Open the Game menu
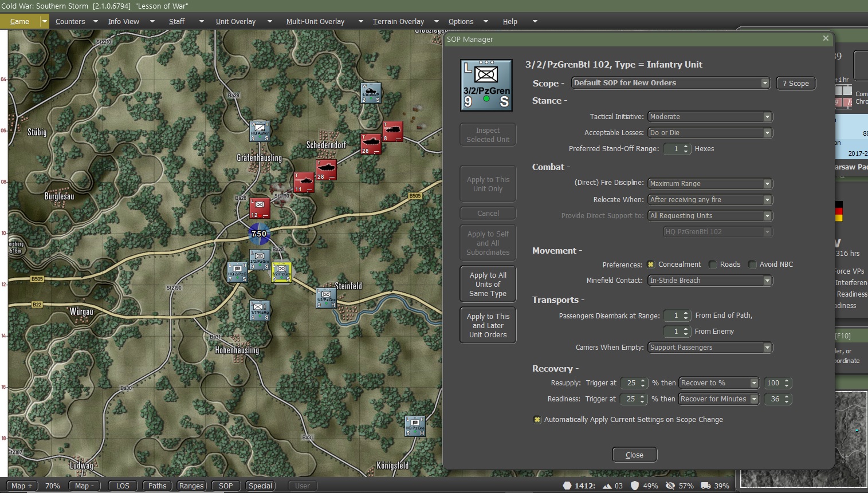Screen dimensions: 868x493 (19, 22)
